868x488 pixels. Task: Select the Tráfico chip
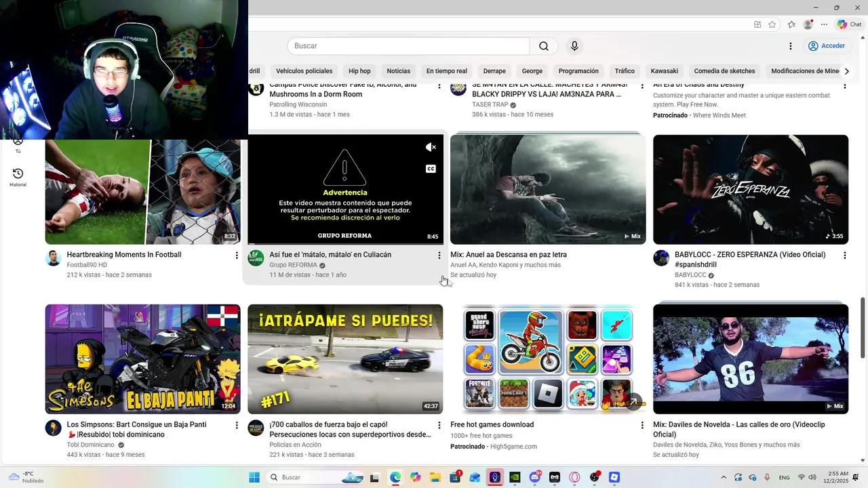pyautogui.click(x=625, y=71)
